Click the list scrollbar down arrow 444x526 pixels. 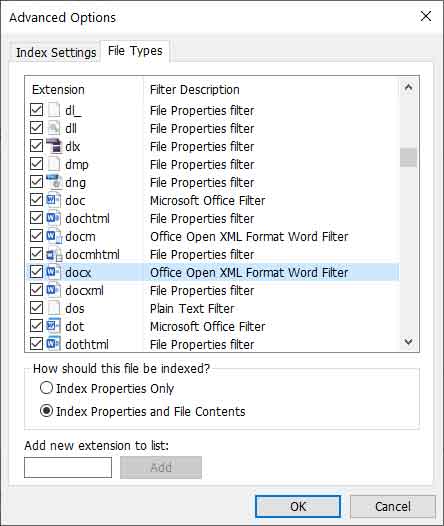pyautogui.click(x=408, y=342)
